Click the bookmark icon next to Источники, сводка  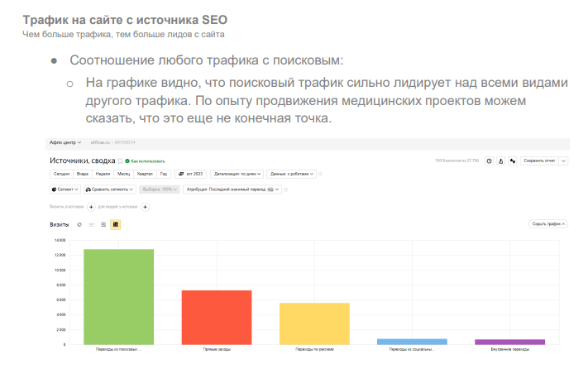(x=121, y=161)
